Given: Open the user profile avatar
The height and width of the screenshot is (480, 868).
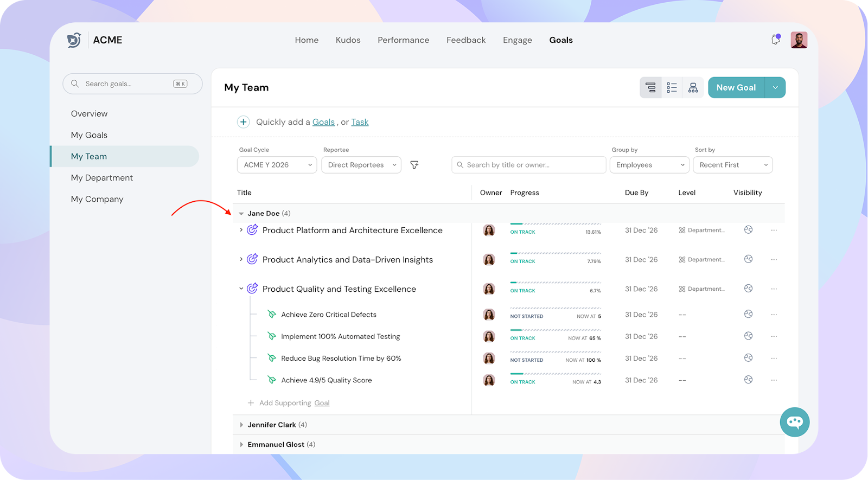Looking at the screenshot, I should (x=799, y=40).
